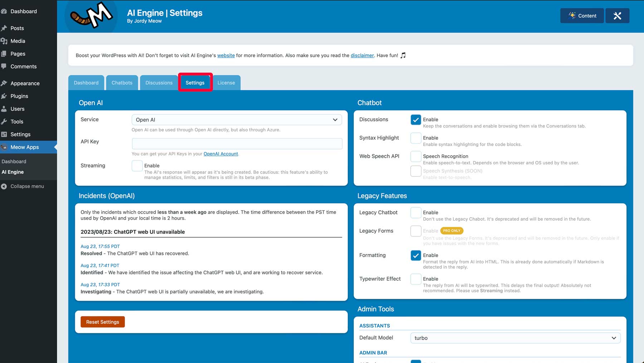Click the tools wrench icon button
Viewport: 644px width, 363px height.
617,16
